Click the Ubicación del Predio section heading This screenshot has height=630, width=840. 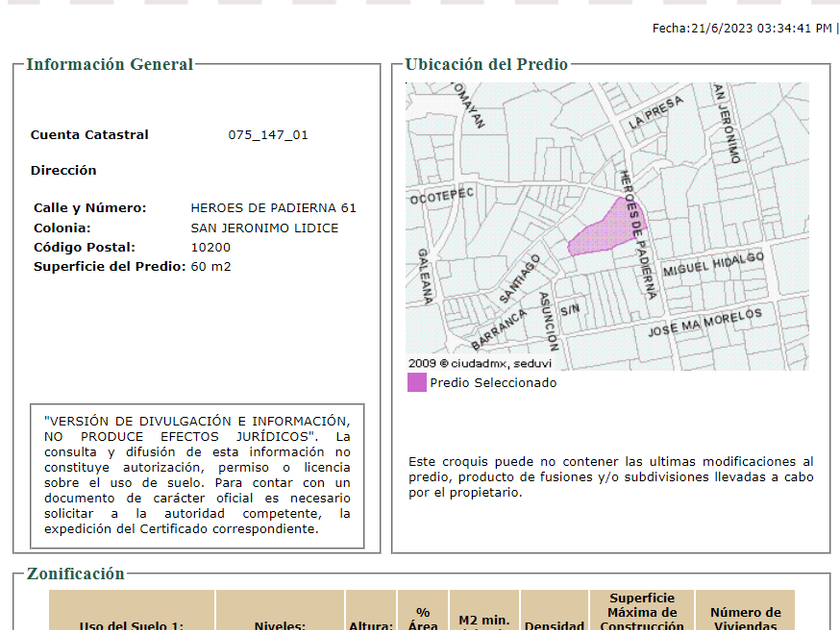486,65
